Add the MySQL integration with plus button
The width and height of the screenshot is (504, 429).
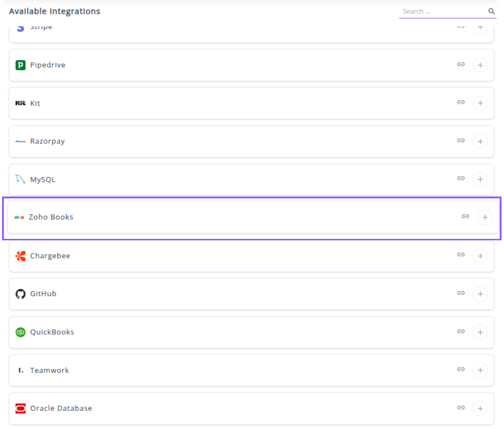tap(480, 179)
